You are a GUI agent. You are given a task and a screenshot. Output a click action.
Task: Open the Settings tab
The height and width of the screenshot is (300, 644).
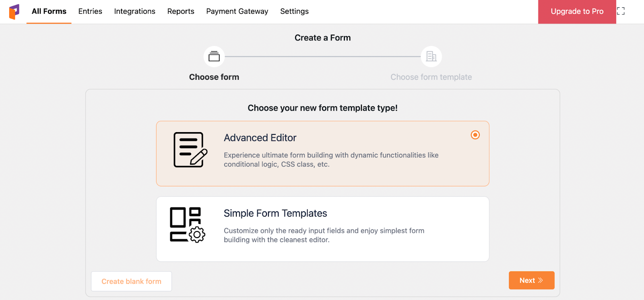[x=295, y=12]
